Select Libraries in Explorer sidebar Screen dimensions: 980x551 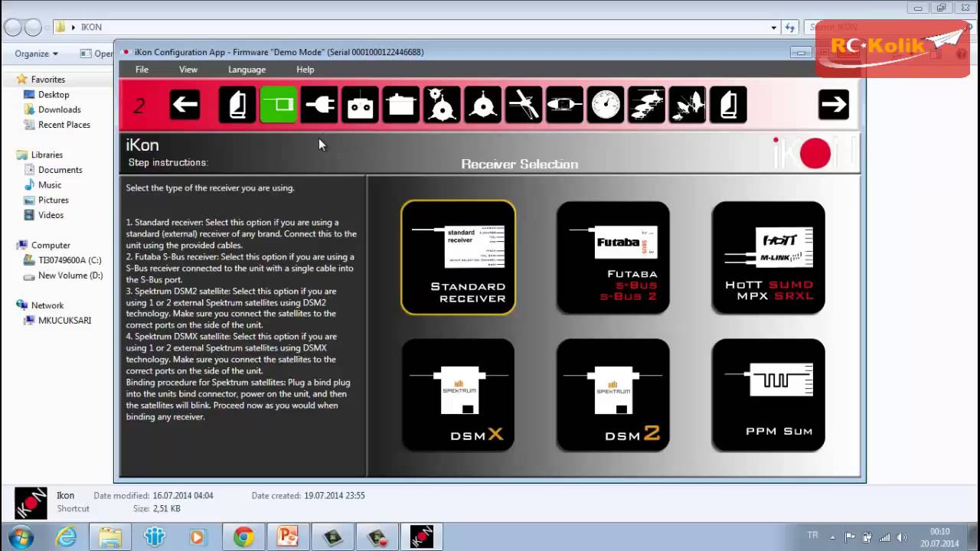tap(47, 155)
